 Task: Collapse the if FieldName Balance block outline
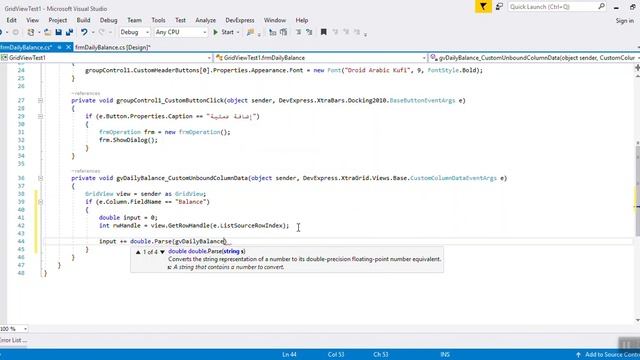[40, 202]
